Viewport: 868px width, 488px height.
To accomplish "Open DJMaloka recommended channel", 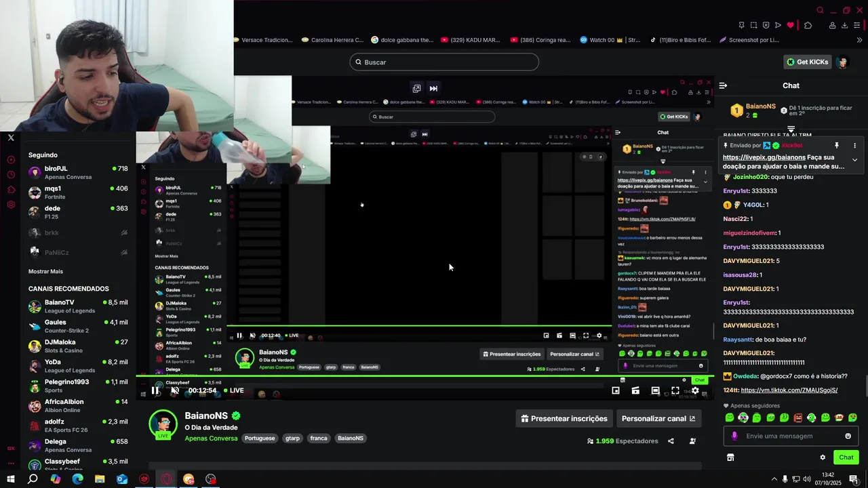I will click(78, 346).
